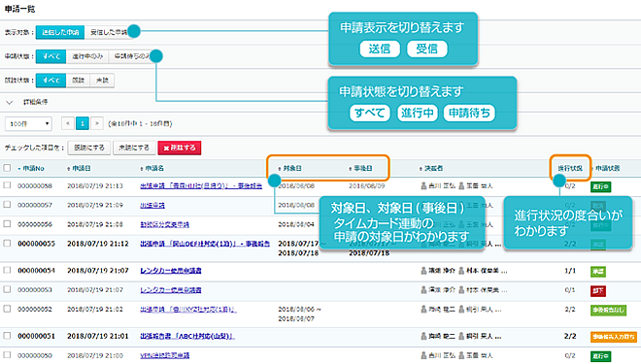Click first approver person icon in row 000000052
This screenshot has height=364, width=641.
[423, 310]
